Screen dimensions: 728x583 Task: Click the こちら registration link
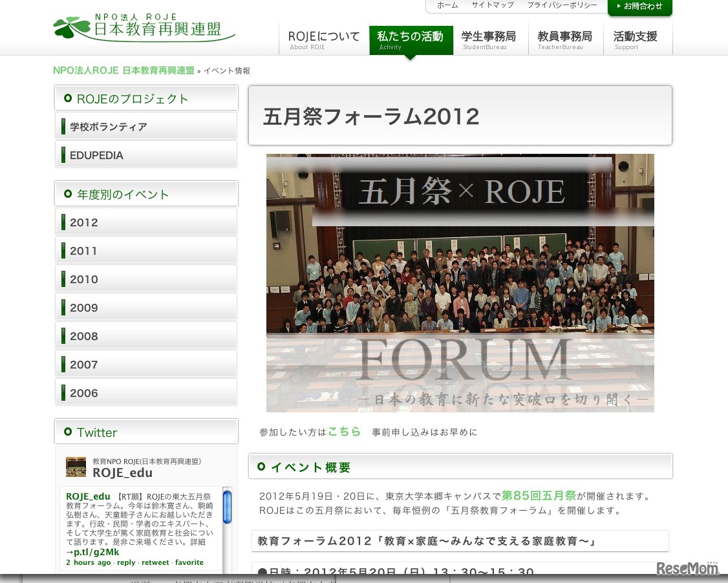point(344,432)
